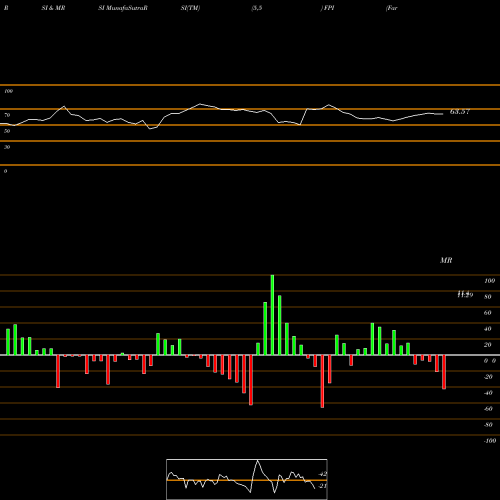
Task: Click the MR title above the histogram
Action: point(446,260)
